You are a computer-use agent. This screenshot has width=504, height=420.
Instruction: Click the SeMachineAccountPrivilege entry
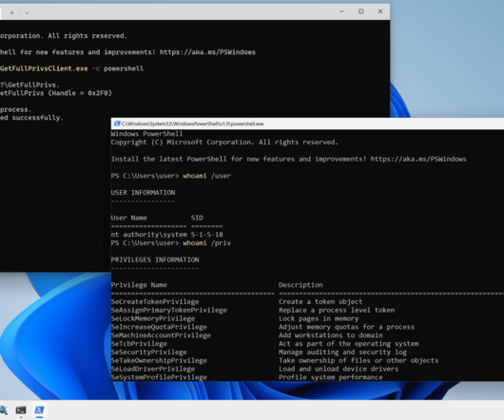pos(161,335)
